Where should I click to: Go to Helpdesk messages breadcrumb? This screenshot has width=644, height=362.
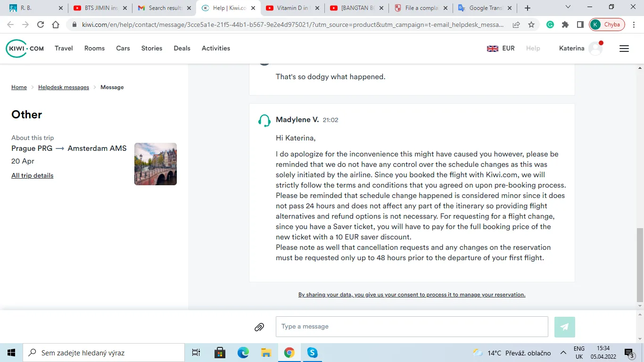coord(64,87)
